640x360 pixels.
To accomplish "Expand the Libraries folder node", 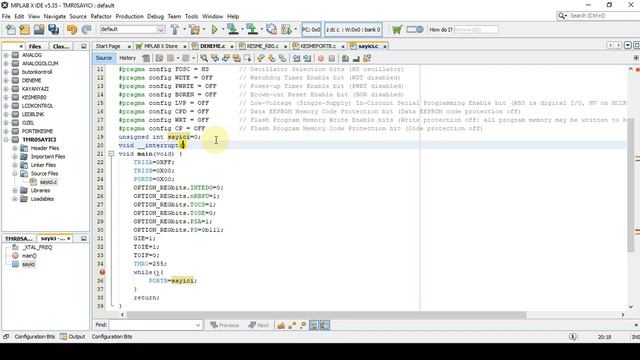I will point(15,191).
